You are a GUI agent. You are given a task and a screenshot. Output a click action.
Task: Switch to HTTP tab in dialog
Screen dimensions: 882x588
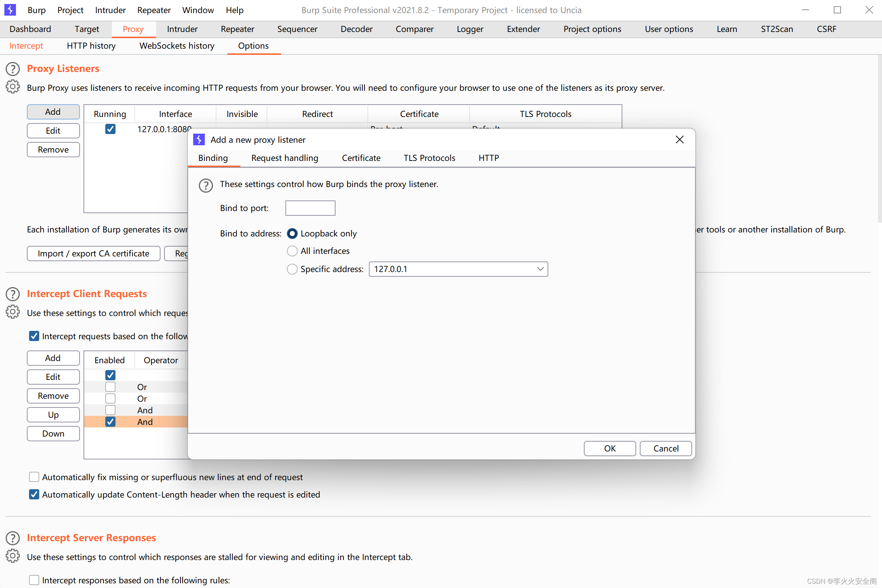click(x=488, y=158)
